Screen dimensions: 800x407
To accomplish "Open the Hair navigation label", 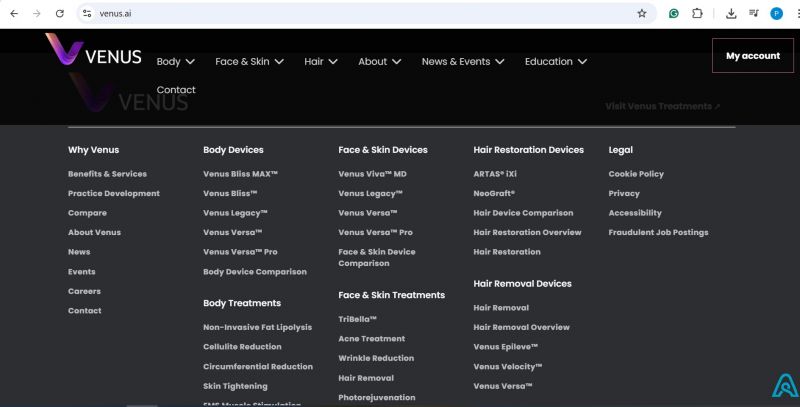I will 314,62.
